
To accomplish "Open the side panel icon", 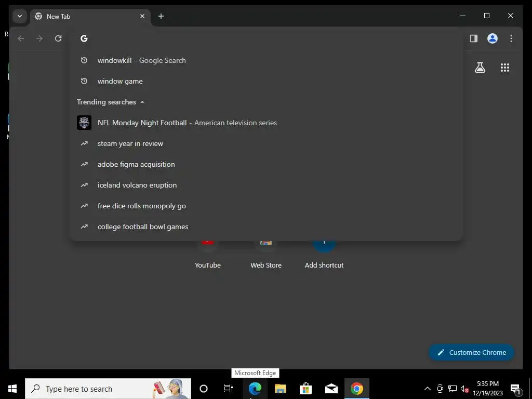I will pos(474,38).
